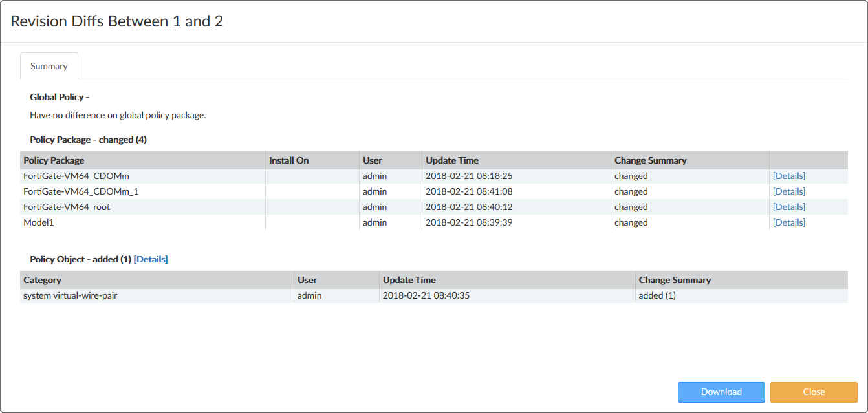The image size is (868, 413).
Task: Open Details link for FortiGate-VM64_CDOMm row
Action: pos(788,176)
